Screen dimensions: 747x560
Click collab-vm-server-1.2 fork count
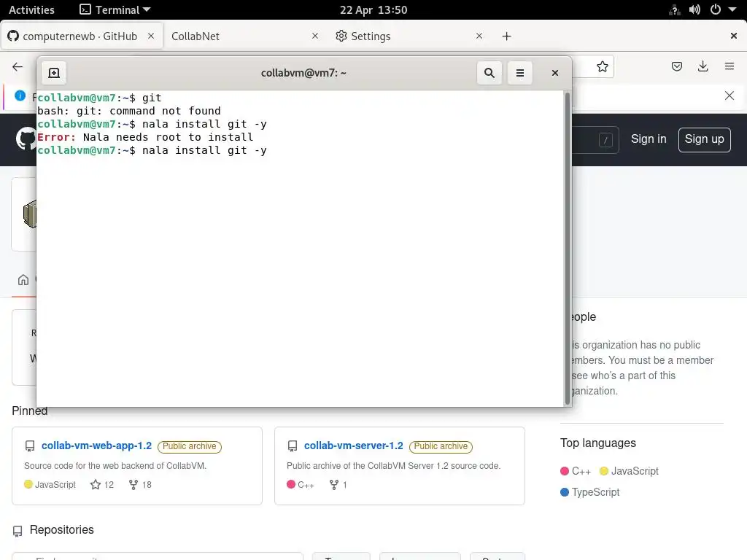[x=338, y=485]
